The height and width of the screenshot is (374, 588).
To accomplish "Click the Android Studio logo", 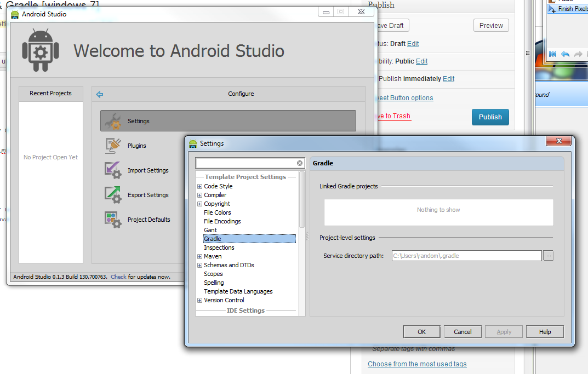I will 41,50.
